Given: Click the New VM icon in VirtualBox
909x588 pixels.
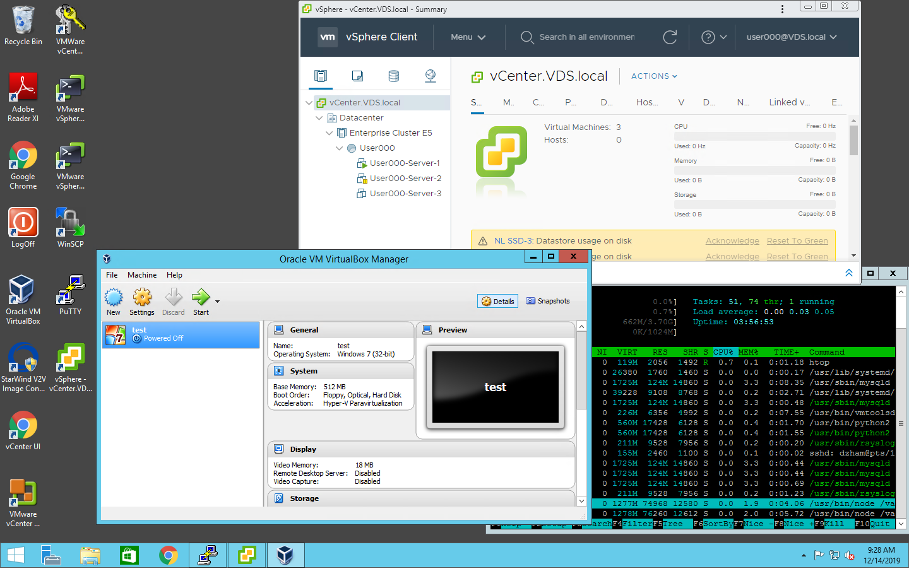Looking at the screenshot, I should pyautogui.click(x=114, y=302).
